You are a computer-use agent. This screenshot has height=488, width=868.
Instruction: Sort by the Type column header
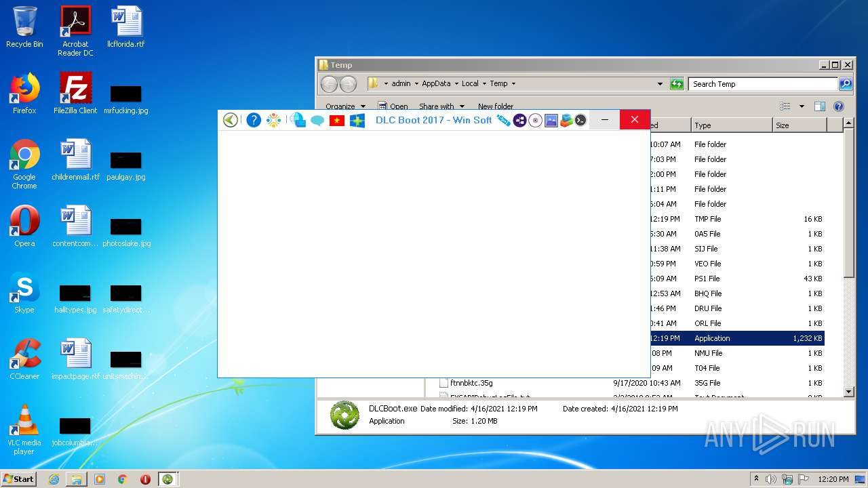[x=732, y=125]
